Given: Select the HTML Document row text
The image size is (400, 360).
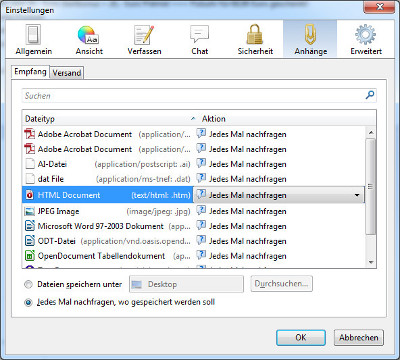Looking at the screenshot, I should point(69,195).
